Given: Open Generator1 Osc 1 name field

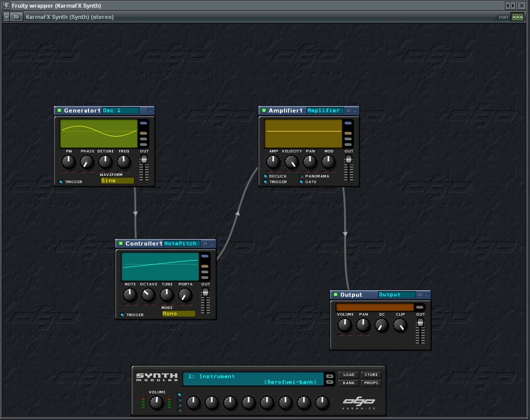Looking at the screenshot, I should pyautogui.click(x=121, y=110).
